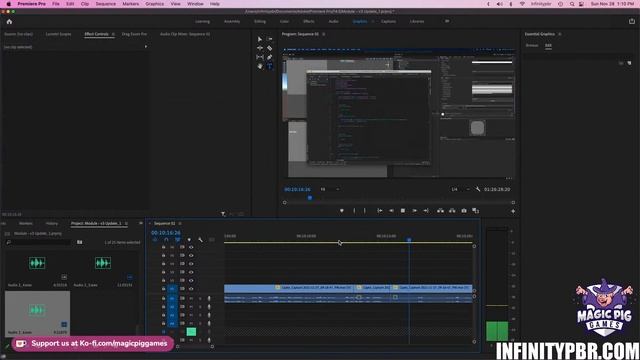Click the Quick Export share icon
The width and height of the screenshot is (640, 360).
click(x=632, y=21)
